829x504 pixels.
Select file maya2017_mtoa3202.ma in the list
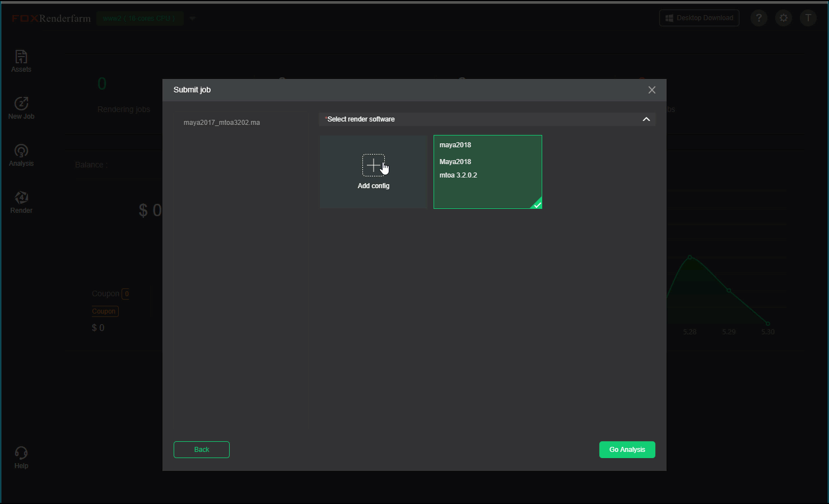click(222, 123)
